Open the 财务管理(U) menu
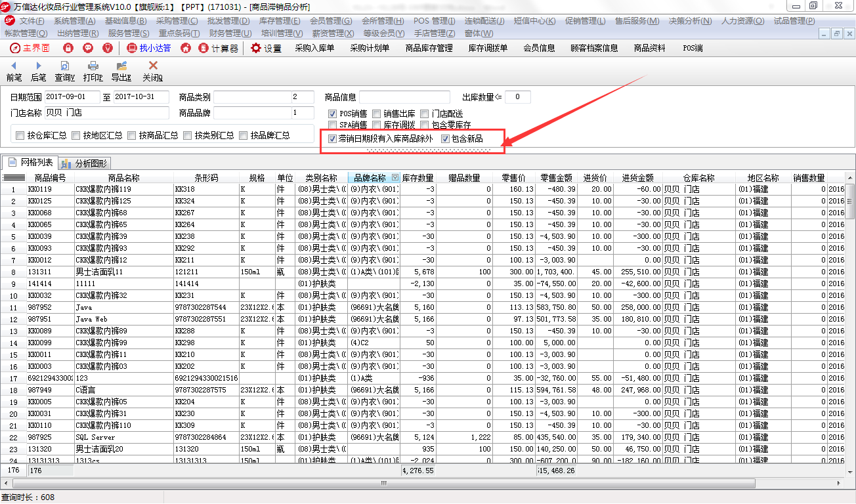Screen dimensions: 856x504 tap(230, 33)
